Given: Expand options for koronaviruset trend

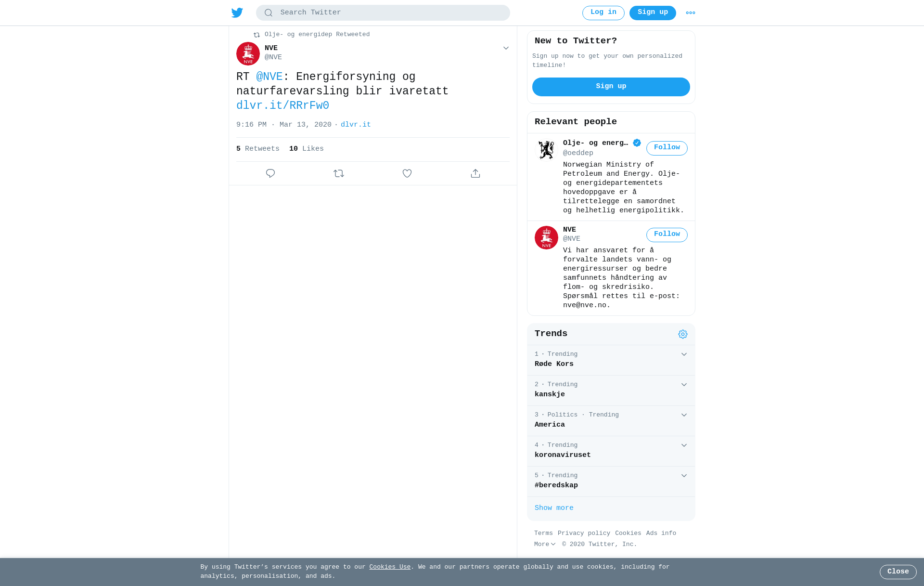Looking at the screenshot, I should click(x=684, y=445).
